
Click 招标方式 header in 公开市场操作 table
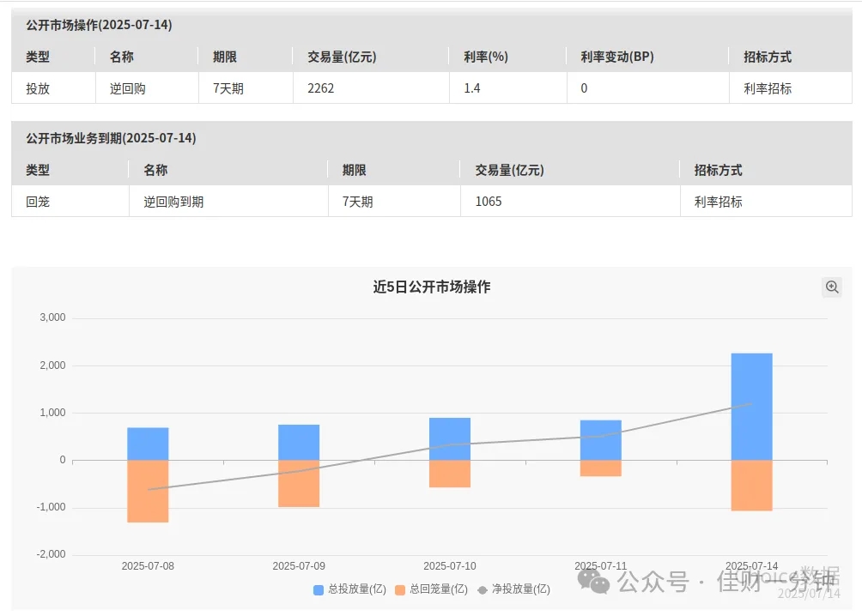pyautogui.click(x=768, y=57)
